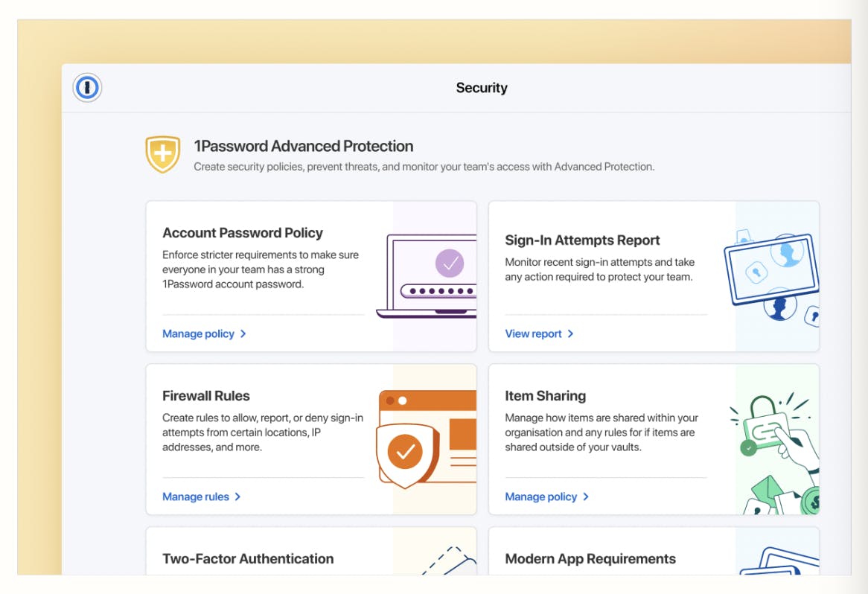Select the Sign-In Attempts Report heading

tap(582, 240)
